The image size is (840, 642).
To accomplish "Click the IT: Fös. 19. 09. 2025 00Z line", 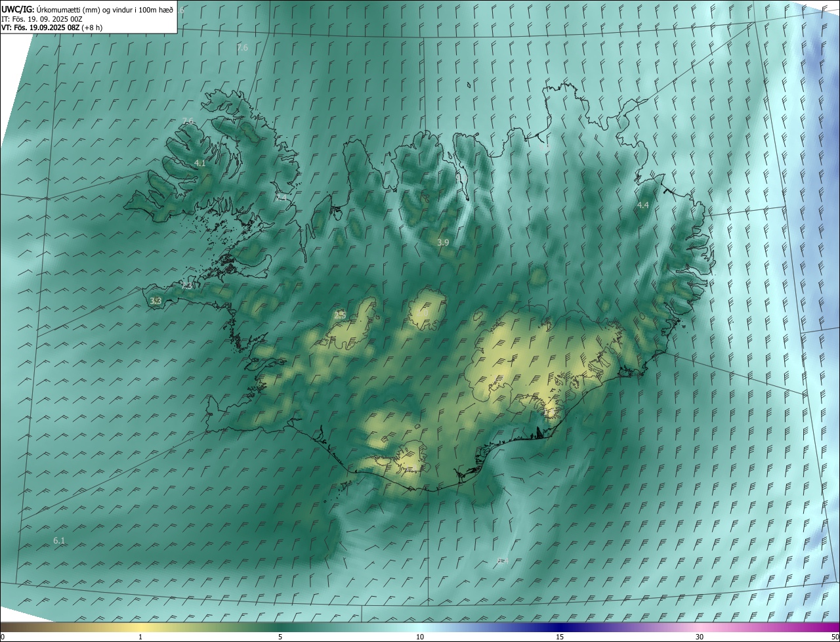I will tap(41, 18).
